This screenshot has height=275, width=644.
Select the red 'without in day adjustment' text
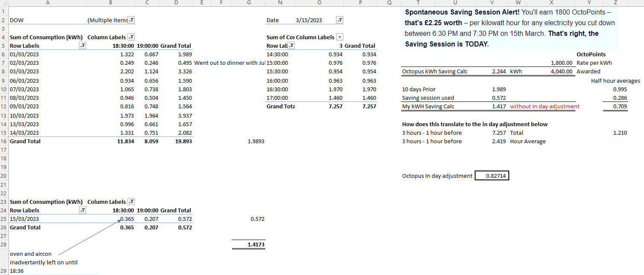pos(545,106)
